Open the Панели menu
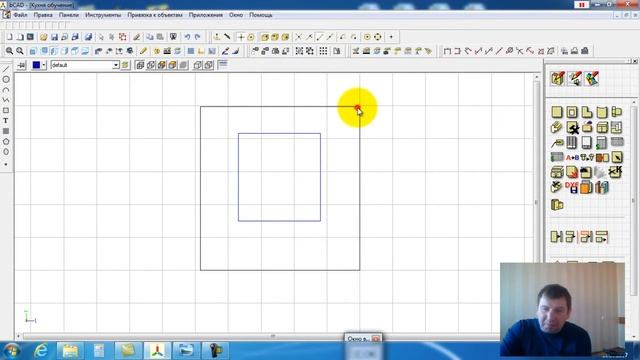The width and height of the screenshot is (640, 360). click(x=69, y=15)
